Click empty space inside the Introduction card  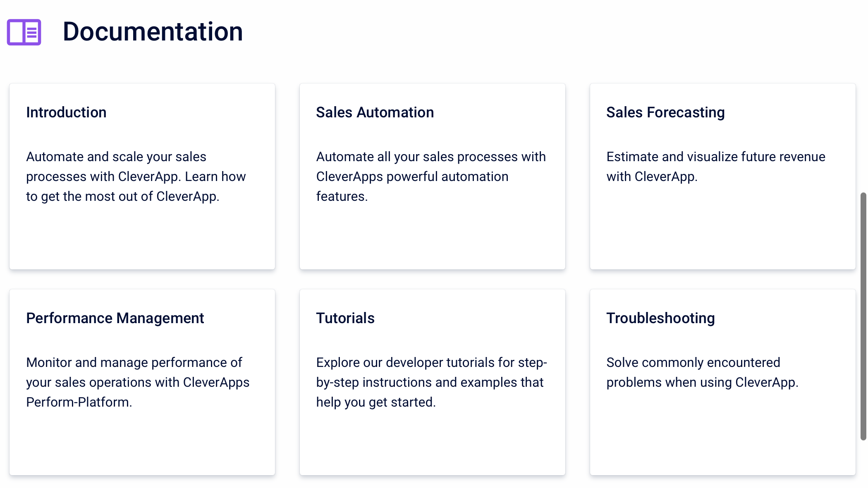click(142, 240)
